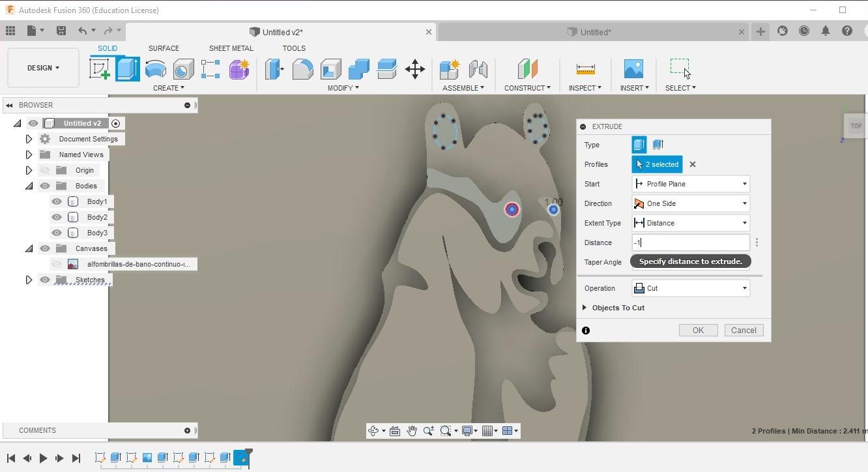868x472 pixels.
Task: Open the Extent Type dropdown
Action: pyautogui.click(x=691, y=223)
